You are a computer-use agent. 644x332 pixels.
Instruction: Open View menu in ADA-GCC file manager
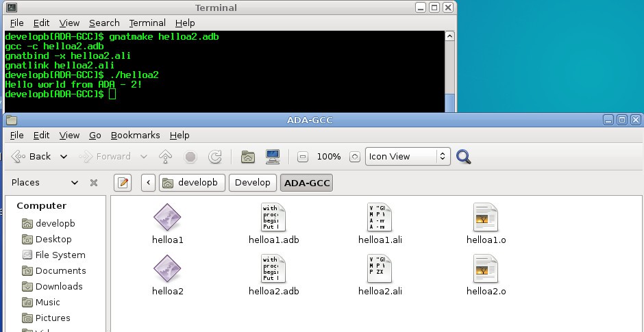coord(69,135)
